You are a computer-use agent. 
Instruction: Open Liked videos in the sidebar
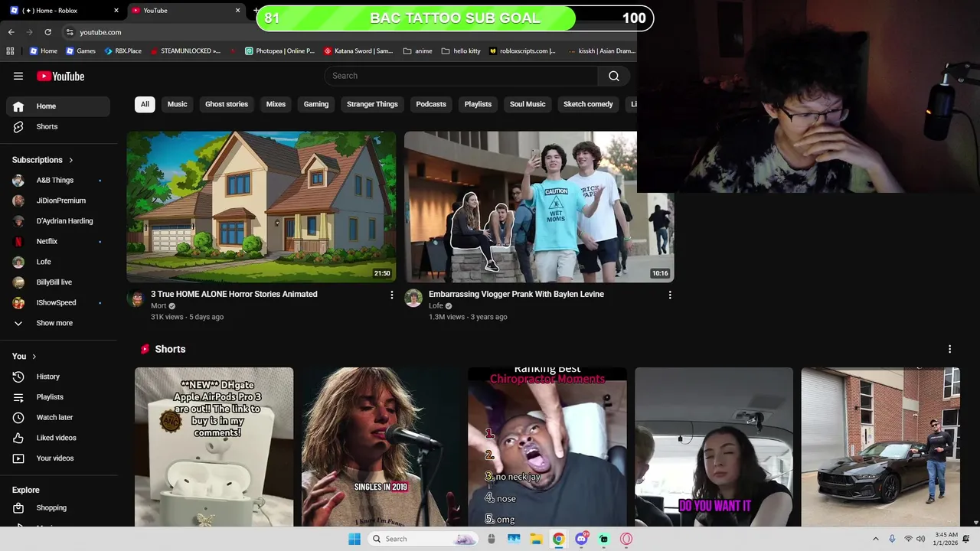(58, 438)
